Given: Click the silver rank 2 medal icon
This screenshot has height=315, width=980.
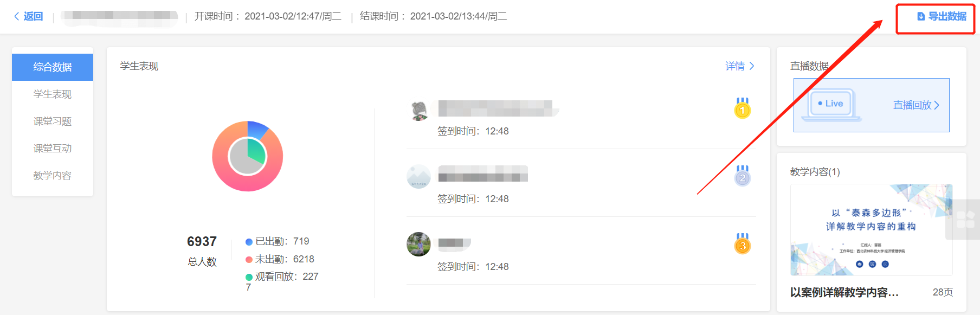Looking at the screenshot, I should (x=743, y=176).
